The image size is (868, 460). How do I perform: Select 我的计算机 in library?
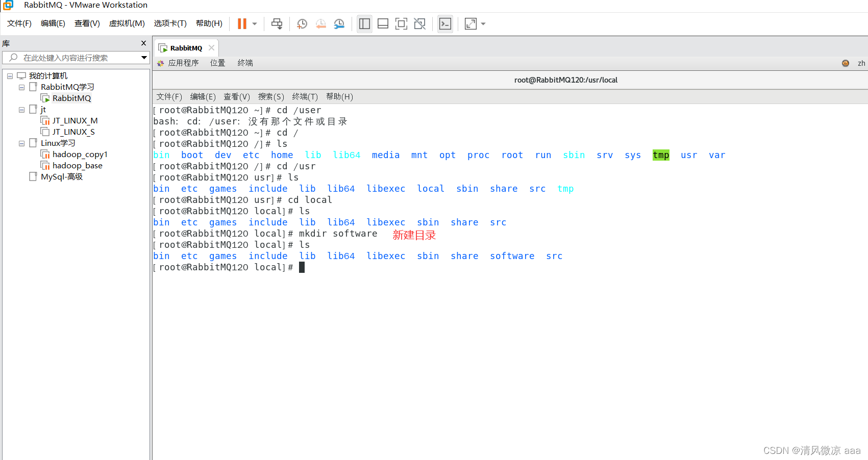click(48, 76)
